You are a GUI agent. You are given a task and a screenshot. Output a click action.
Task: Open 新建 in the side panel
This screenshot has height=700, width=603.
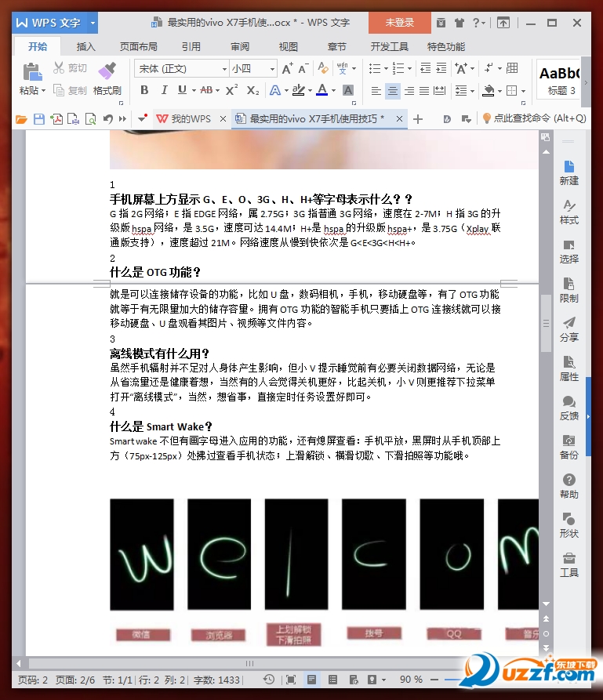tap(568, 172)
